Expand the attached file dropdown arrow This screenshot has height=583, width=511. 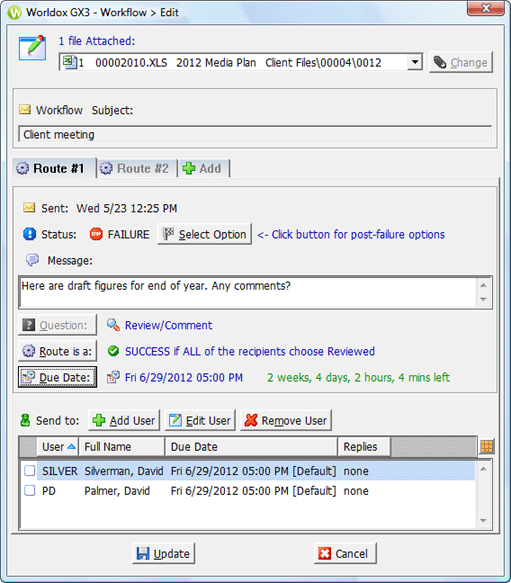point(415,62)
